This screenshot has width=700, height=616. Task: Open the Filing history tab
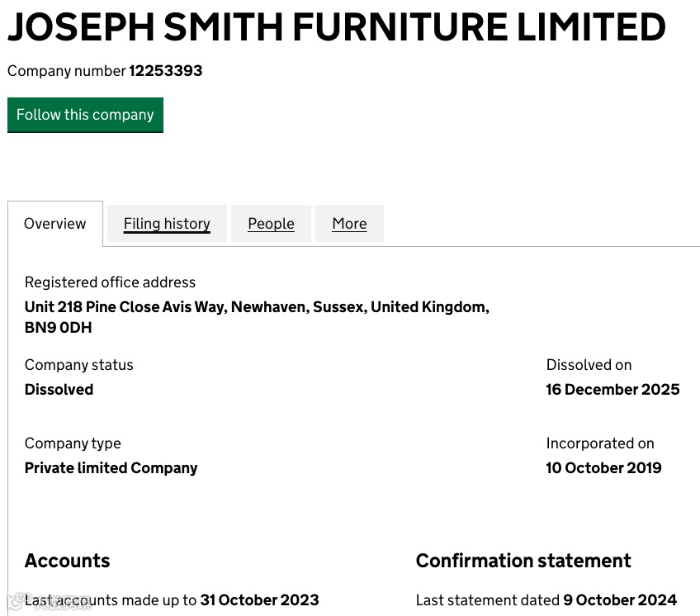167,224
